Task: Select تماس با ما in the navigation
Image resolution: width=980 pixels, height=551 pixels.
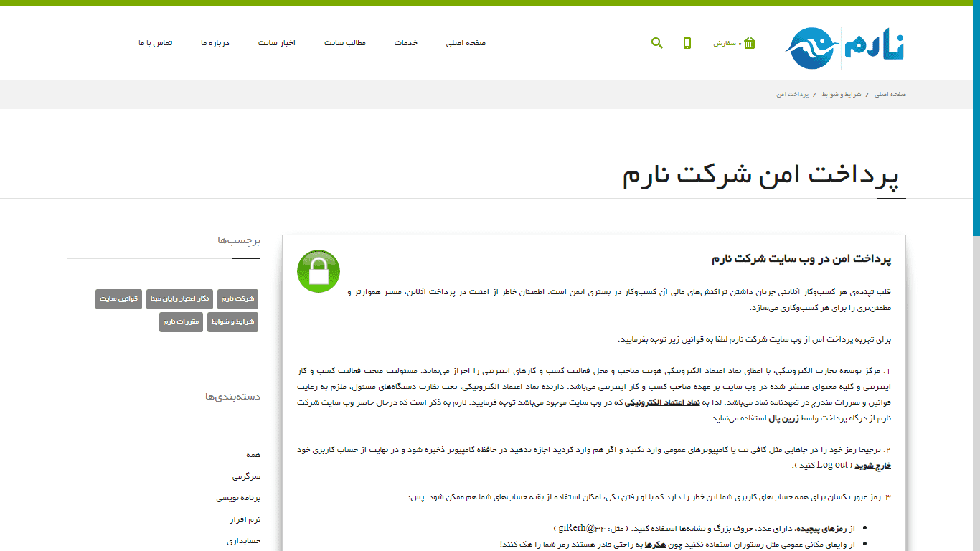Action: point(156,43)
